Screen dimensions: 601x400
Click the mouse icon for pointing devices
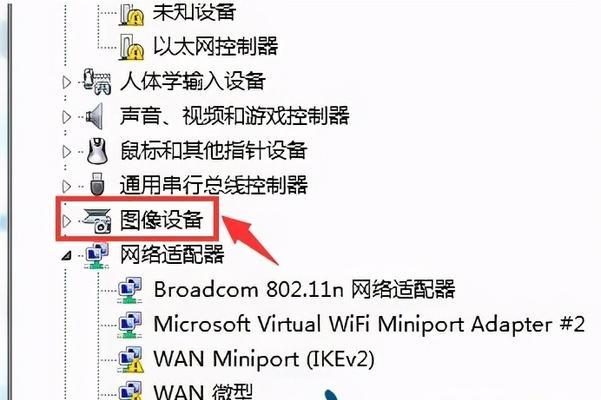click(x=97, y=151)
